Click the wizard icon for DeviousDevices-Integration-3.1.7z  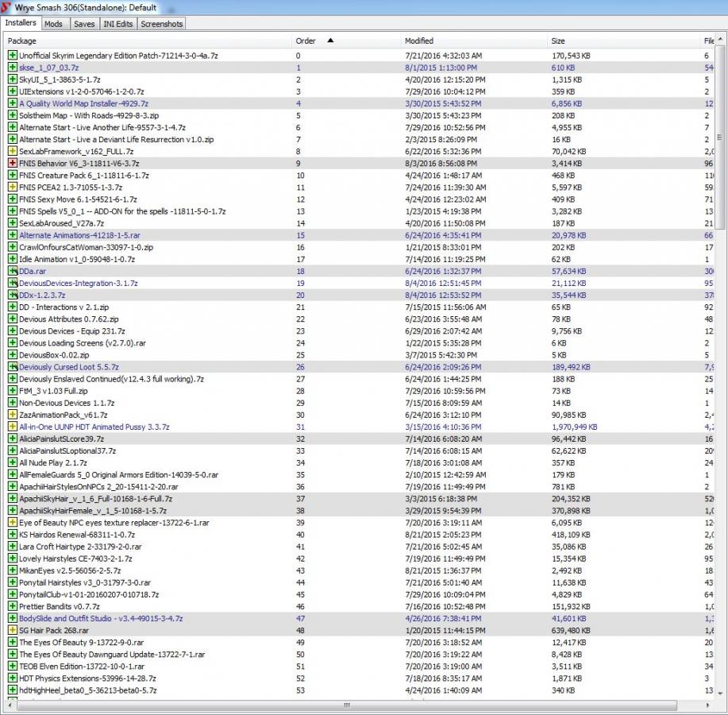(13, 283)
